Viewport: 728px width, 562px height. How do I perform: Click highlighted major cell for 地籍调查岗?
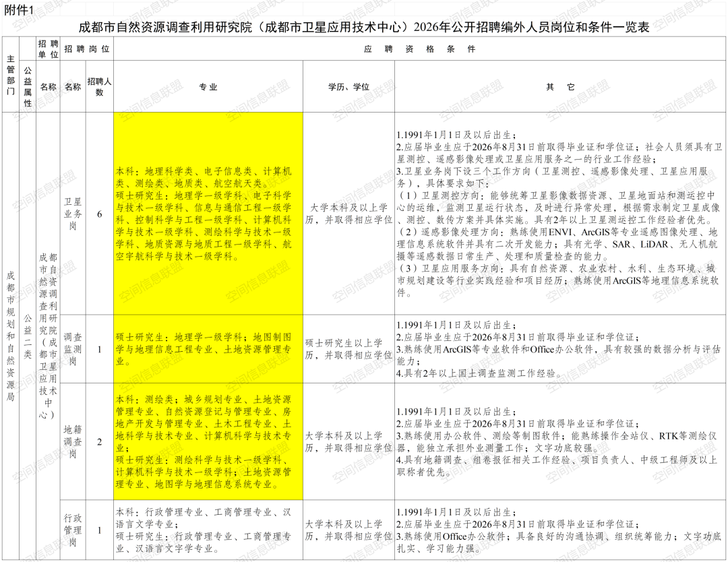pos(208,441)
